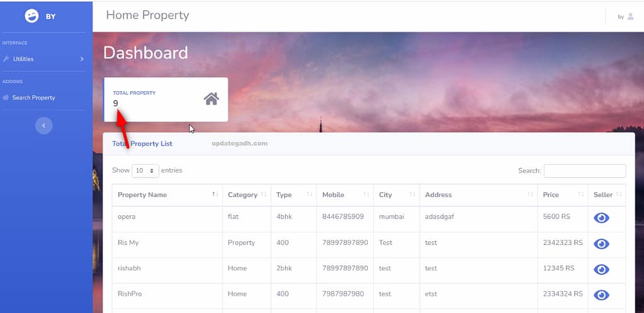Click the Search Property sidebar icon
This screenshot has height=313, width=644.
6,98
